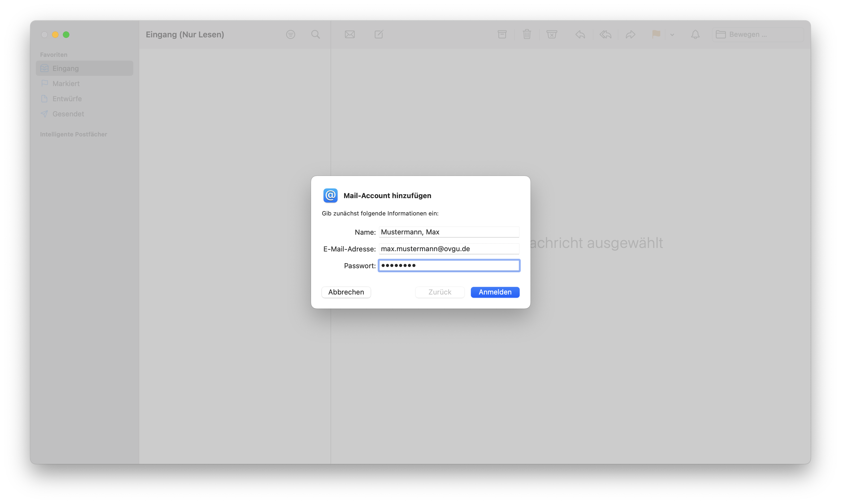The image size is (841, 504).
Task: Open the Entwürfe mailbox
Action: tap(67, 99)
